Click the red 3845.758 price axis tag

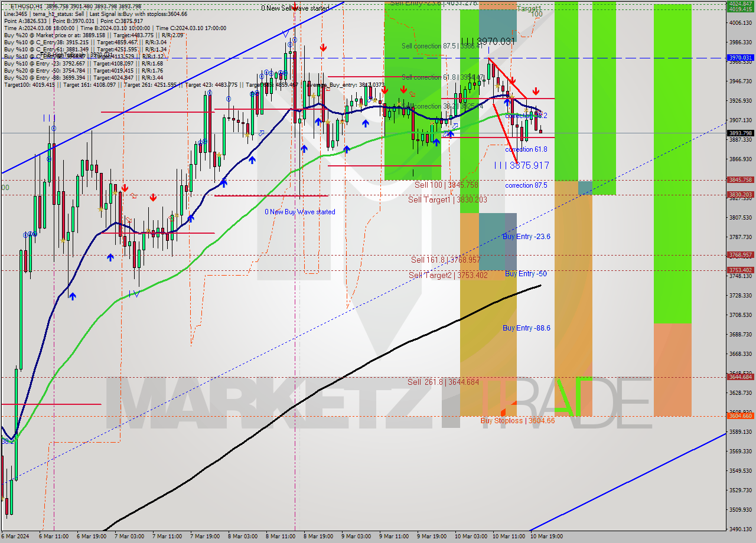[741, 180]
